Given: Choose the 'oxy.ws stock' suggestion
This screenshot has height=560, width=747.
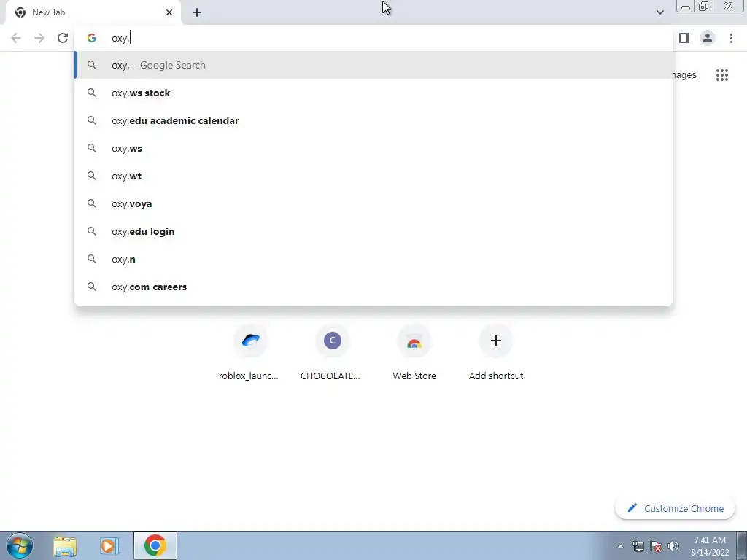Looking at the screenshot, I should coord(373,93).
